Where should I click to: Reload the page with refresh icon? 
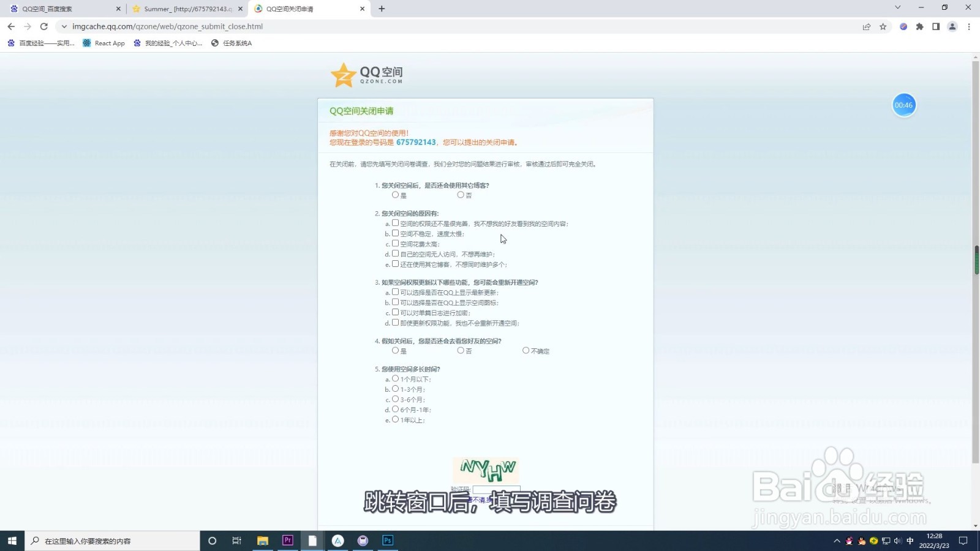[x=44, y=26]
